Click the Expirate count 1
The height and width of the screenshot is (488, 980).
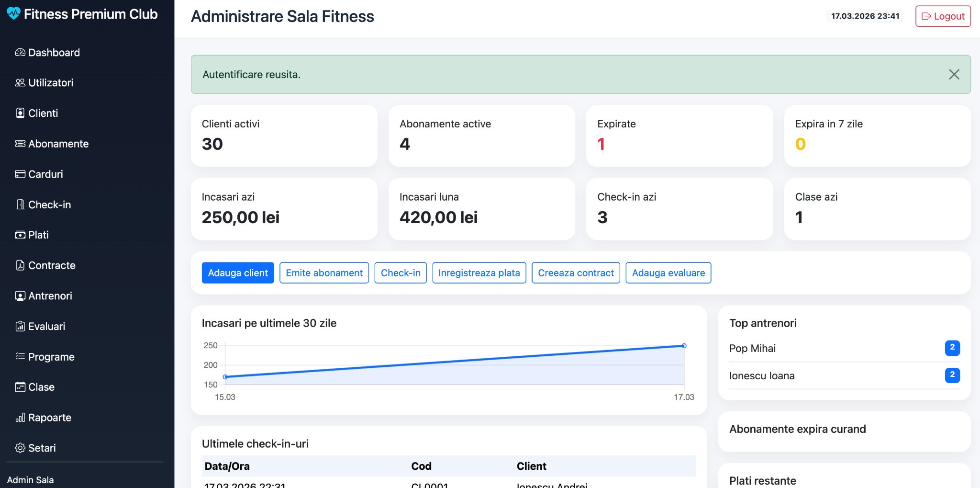[601, 144]
